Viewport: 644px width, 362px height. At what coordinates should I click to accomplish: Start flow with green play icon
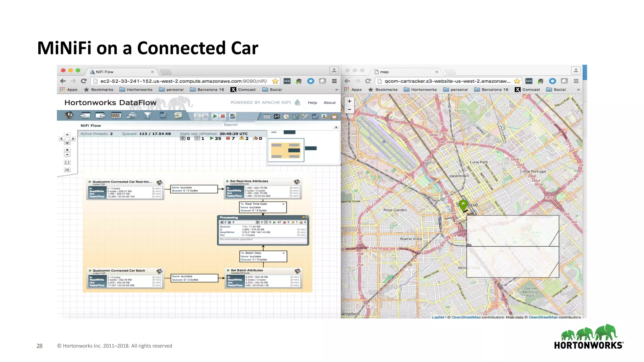tap(214, 116)
